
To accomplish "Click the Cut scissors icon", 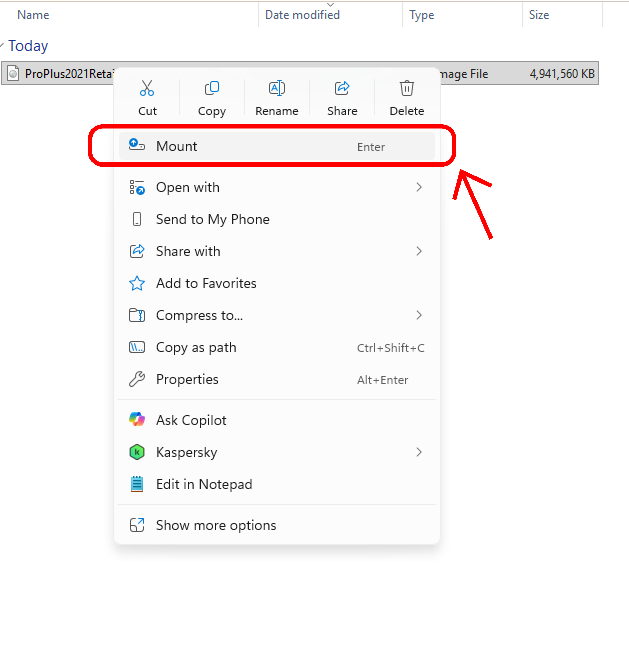I will 147,88.
